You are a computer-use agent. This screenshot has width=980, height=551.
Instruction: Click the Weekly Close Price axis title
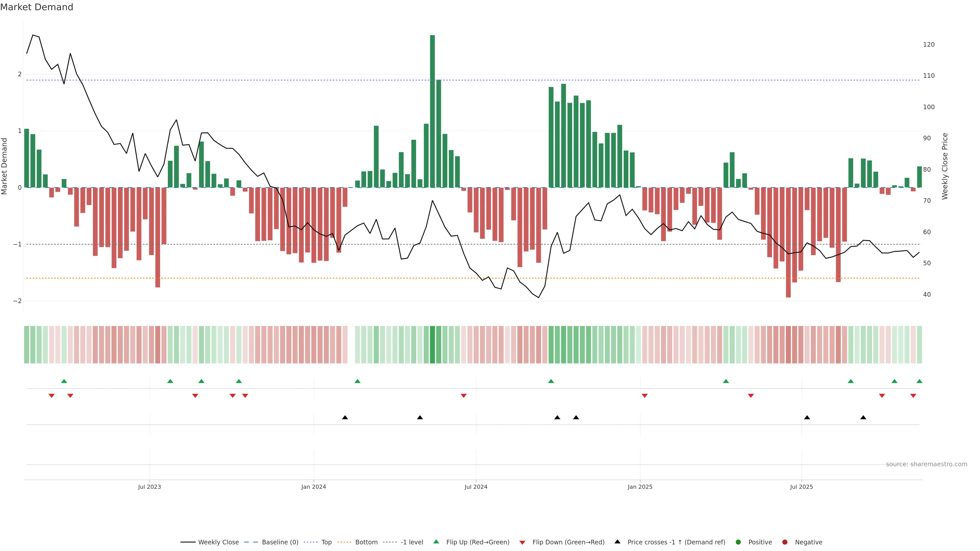point(945,166)
